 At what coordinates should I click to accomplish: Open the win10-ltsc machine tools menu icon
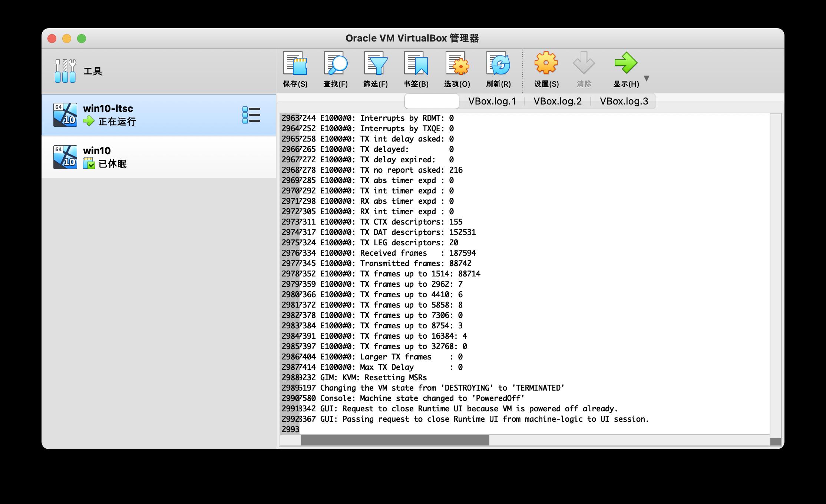(x=251, y=115)
